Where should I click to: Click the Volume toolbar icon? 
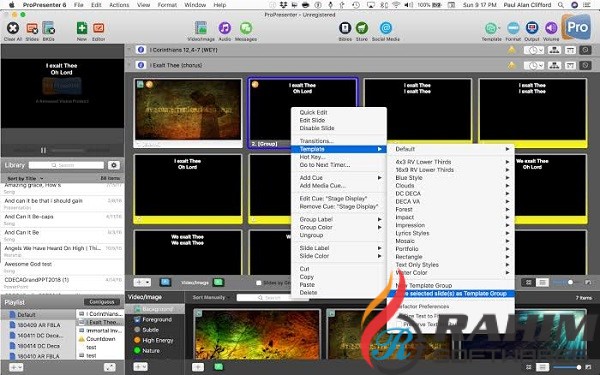pos(551,28)
